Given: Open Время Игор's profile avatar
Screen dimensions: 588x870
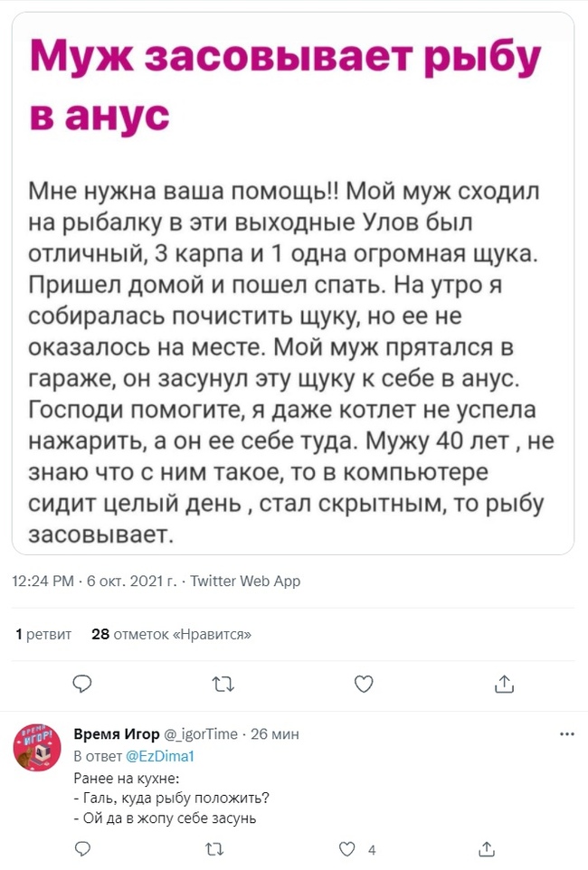Looking at the screenshot, I should pos(37,748).
